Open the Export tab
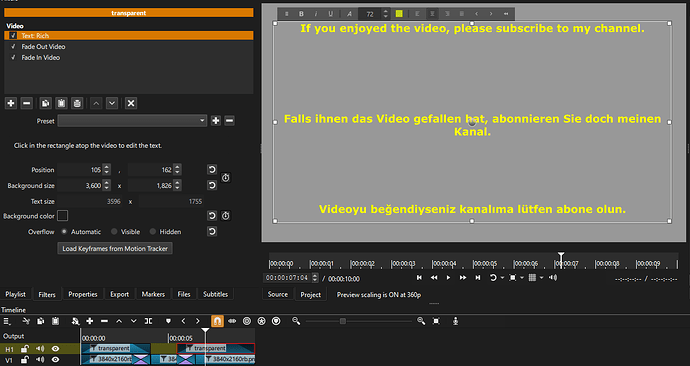 pyautogui.click(x=119, y=294)
